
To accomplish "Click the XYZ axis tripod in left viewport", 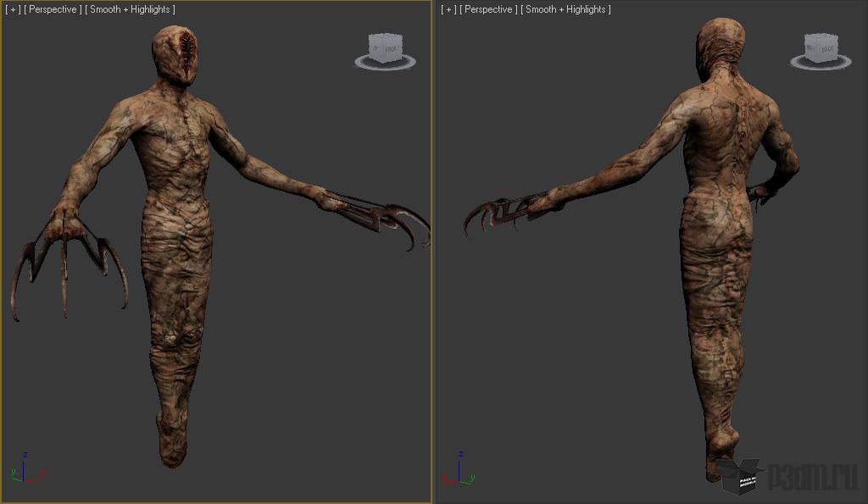I will click(26, 468).
